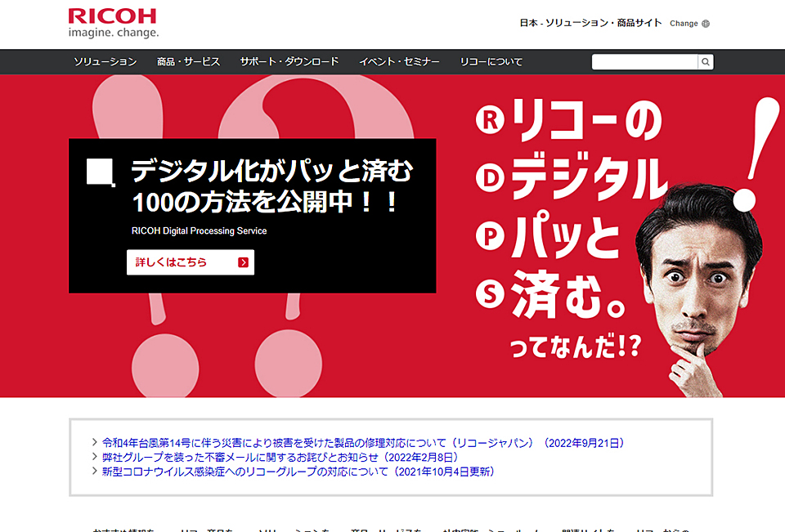Click the search magnifier button
Image resolution: width=785 pixels, height=532 pixels.
[x=706, y=62]
